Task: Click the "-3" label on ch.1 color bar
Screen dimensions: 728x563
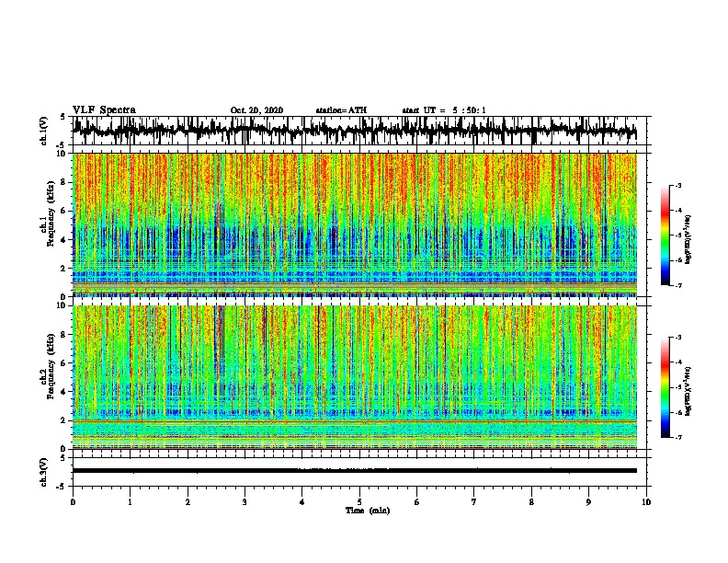Action: click(x=677, y=185)
